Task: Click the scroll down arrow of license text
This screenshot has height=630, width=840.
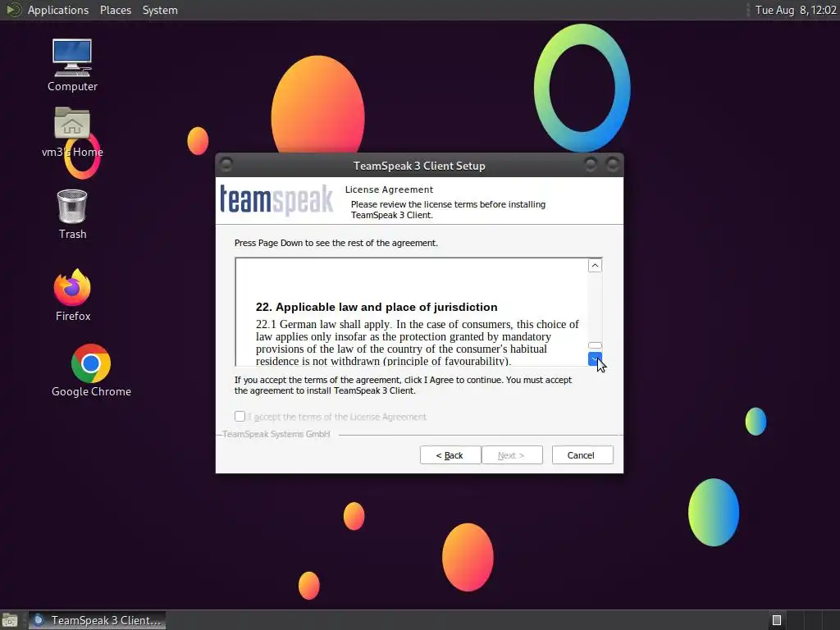Action: [595, 359]
